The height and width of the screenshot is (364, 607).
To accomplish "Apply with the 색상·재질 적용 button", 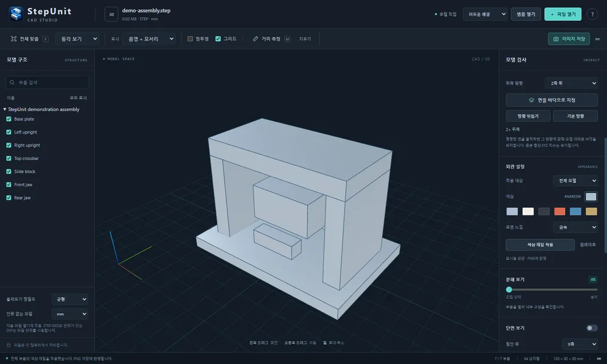I will click(540, 245).
